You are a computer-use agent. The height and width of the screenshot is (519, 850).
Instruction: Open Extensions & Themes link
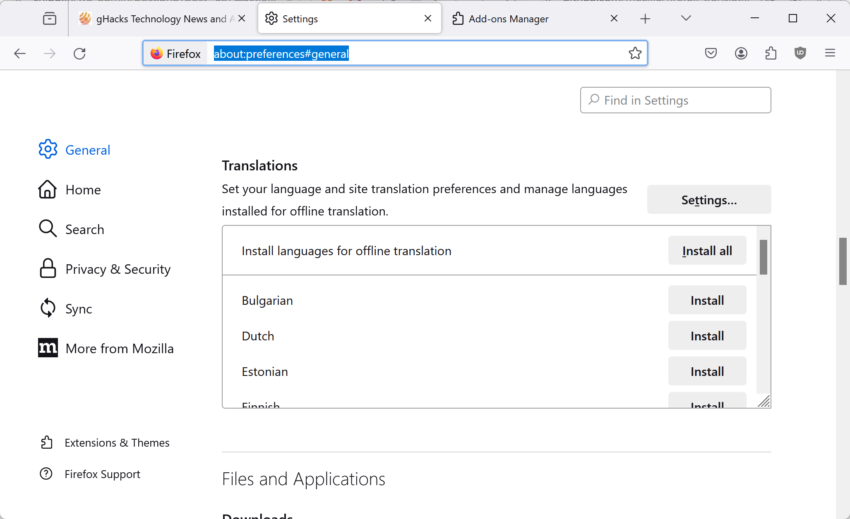point(105,443)
